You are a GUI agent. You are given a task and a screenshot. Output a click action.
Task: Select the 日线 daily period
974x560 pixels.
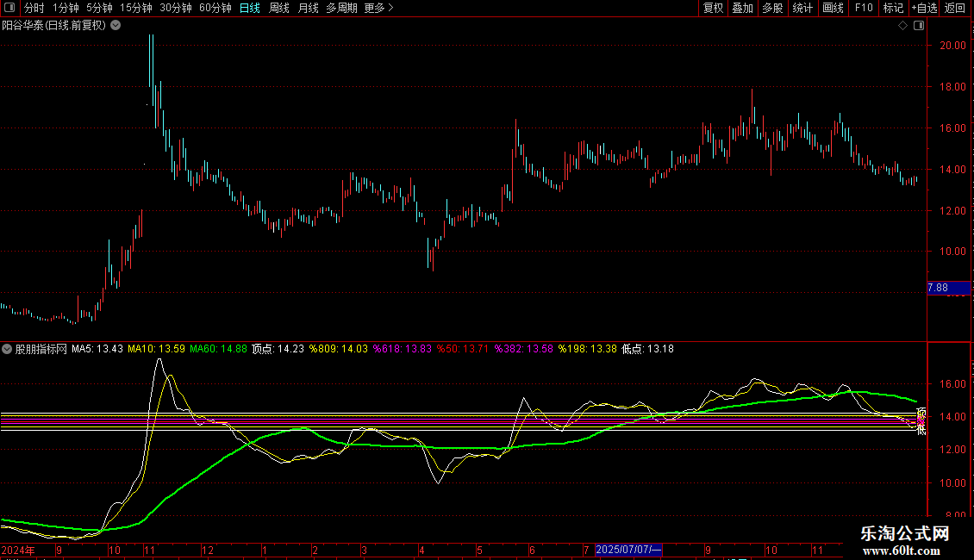click(x=250, y=8)
